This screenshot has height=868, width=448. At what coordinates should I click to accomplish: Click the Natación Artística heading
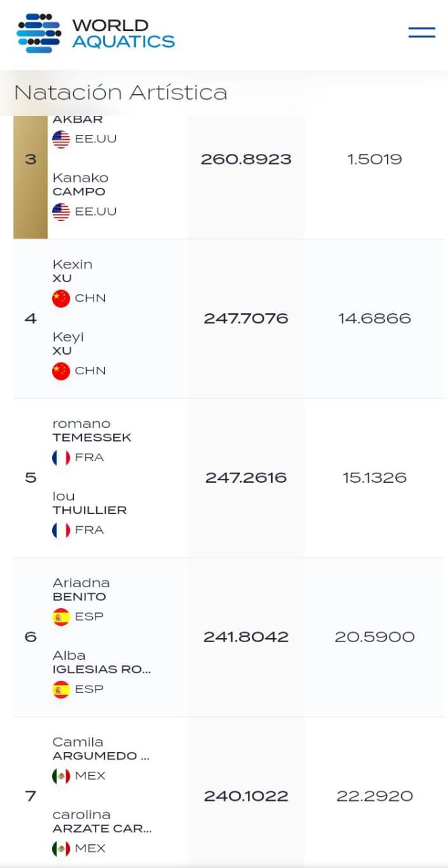point(121,93)
